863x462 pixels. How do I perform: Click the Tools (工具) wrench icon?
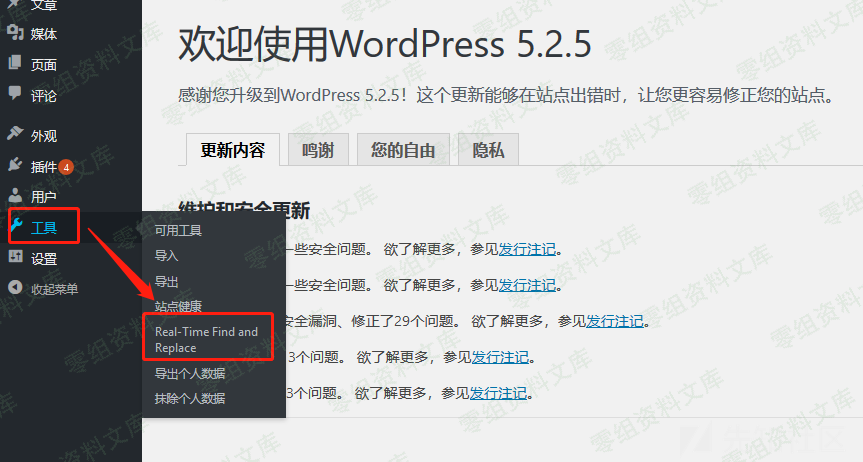[x=16, y=228]
